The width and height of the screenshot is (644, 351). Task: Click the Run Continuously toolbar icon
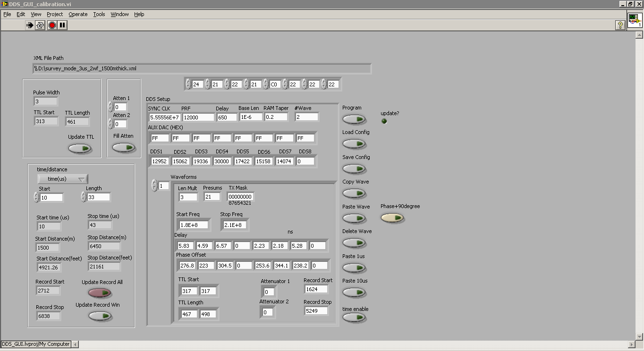point(41,25)
